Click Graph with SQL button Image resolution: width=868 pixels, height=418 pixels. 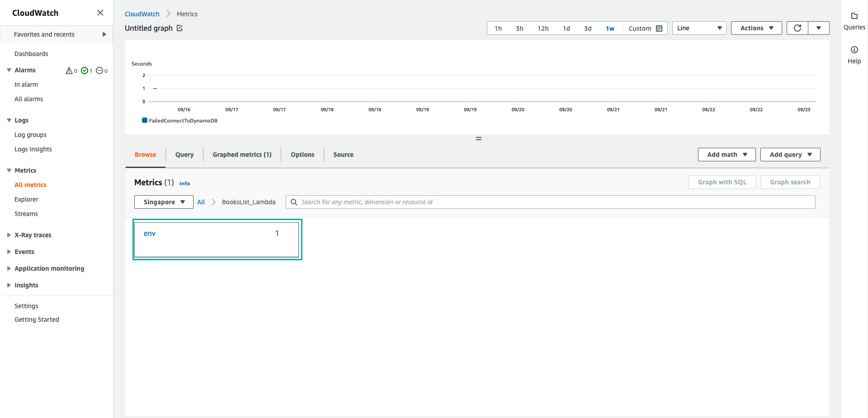coord(722,182)
